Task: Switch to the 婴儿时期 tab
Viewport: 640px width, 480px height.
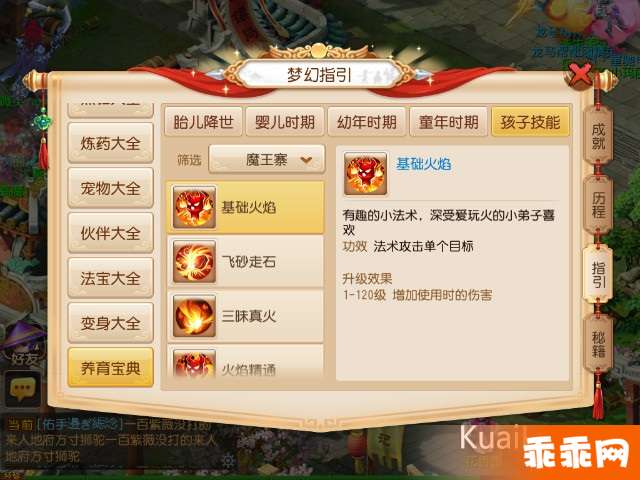Action: click(x=285, y=122)
